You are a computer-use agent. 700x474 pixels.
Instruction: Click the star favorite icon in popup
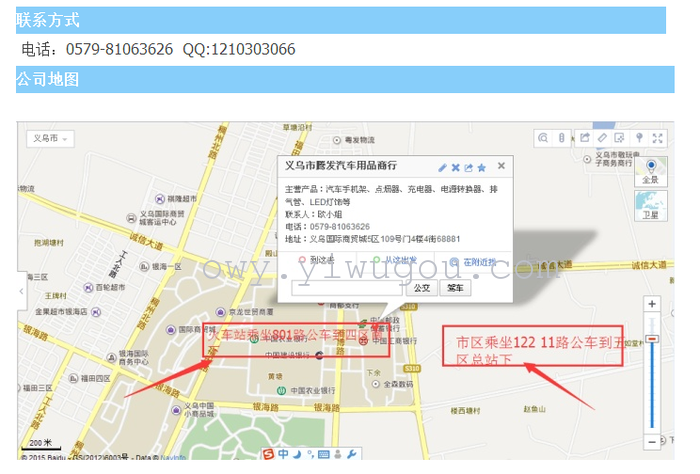(481, 167)
